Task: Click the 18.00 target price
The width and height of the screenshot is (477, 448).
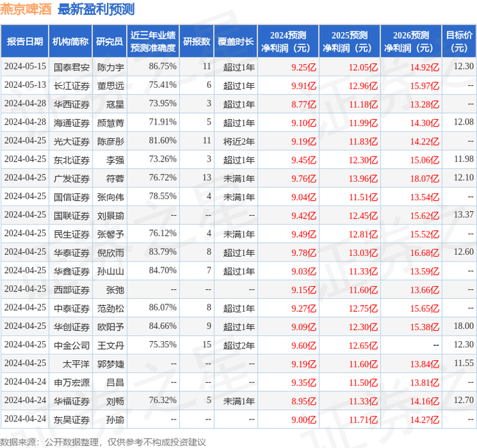Action: 463,325
